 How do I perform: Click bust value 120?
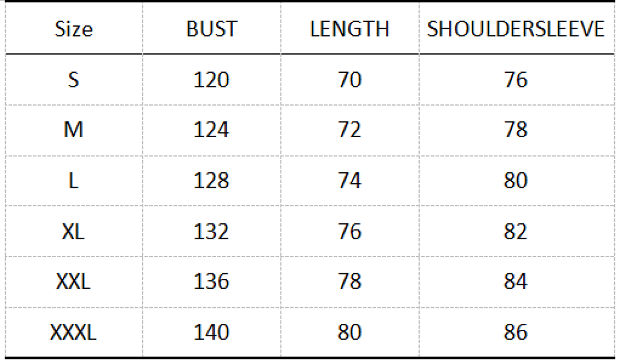(x=211, y=80)
